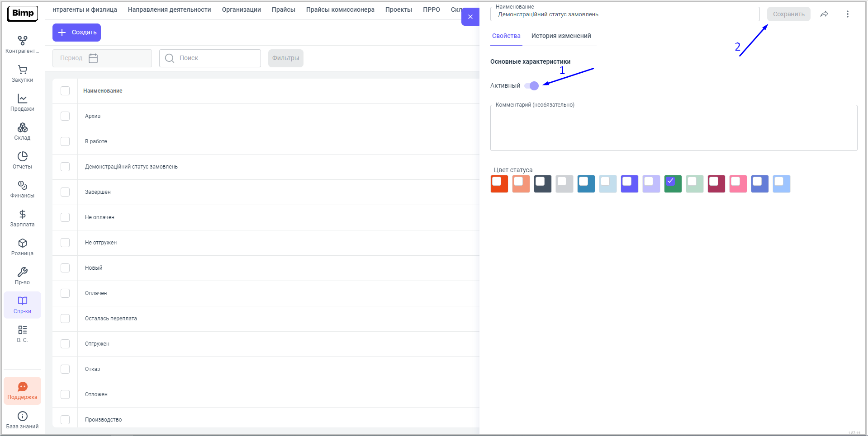Go to Склад in the sidebar
The width and height of the screenshot is (868, 436).
[22, 131]
